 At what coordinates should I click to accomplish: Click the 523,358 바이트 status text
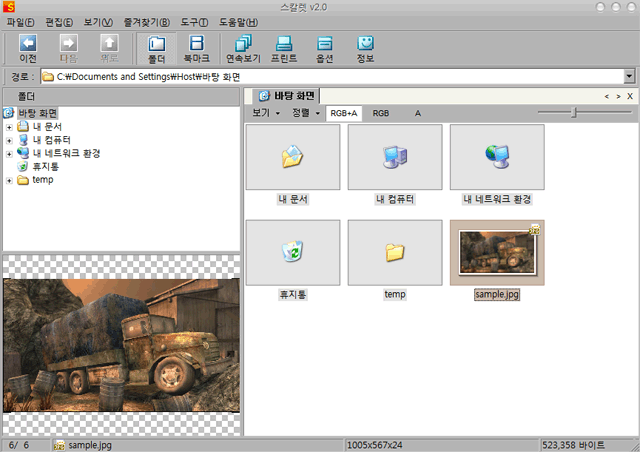[x=573, y=445]
